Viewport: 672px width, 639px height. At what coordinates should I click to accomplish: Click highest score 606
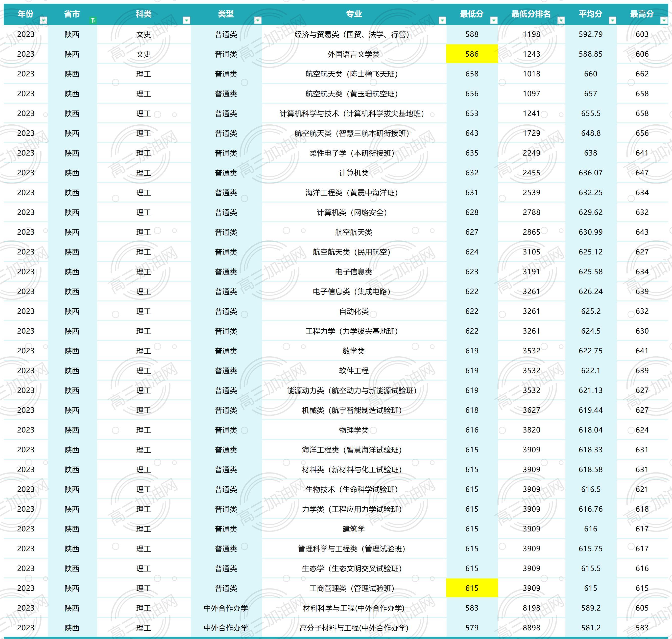[642, 54]
